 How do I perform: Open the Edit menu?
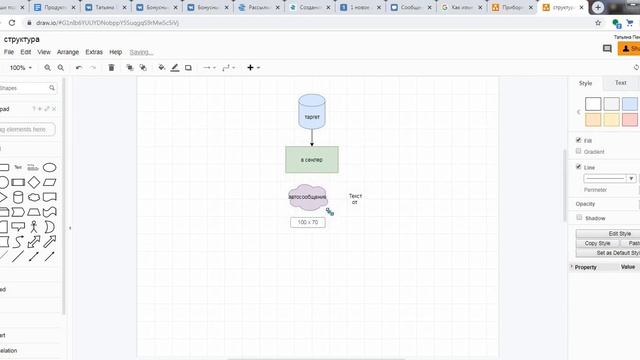26,52
